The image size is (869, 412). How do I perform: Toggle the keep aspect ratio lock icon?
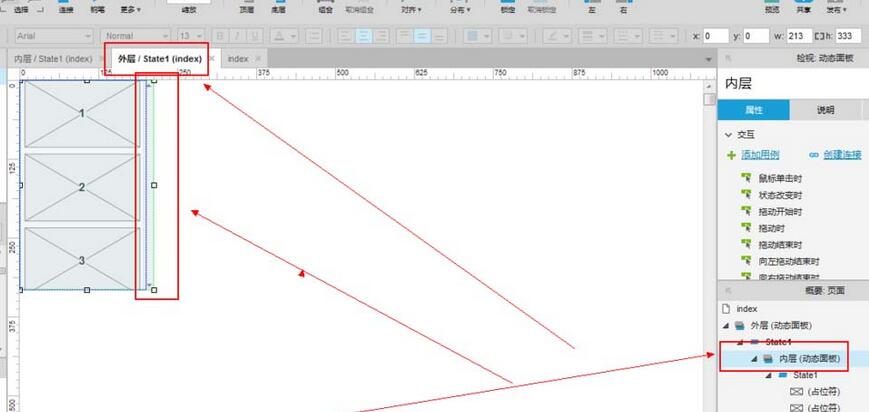[x=820, y=36]
